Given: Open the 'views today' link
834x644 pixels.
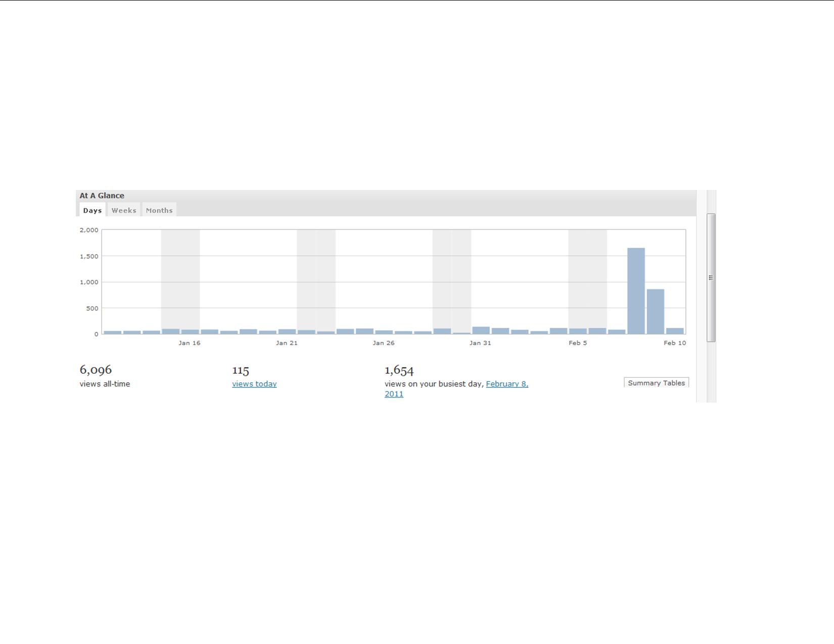Looking at the screenshot, I should pos(254,384).
